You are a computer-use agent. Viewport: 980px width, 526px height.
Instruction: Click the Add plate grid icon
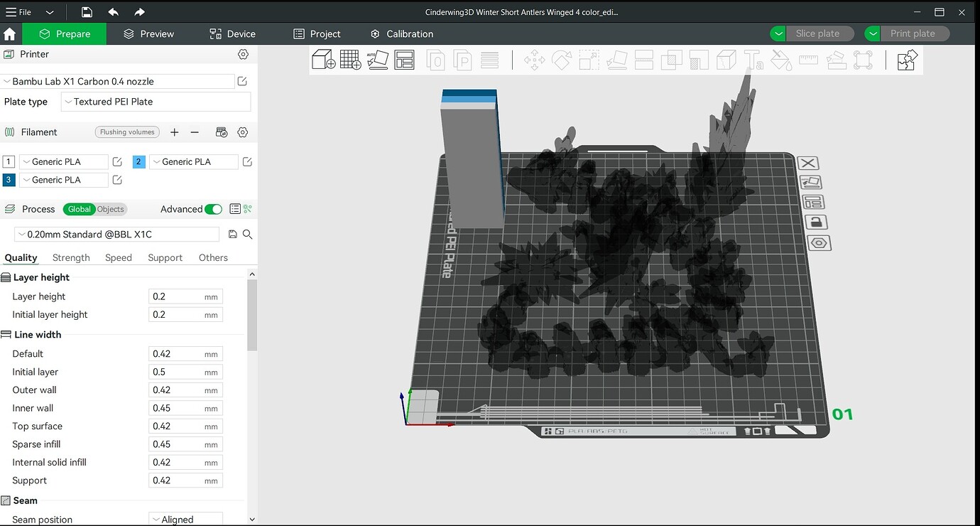(x=351, y=60)
